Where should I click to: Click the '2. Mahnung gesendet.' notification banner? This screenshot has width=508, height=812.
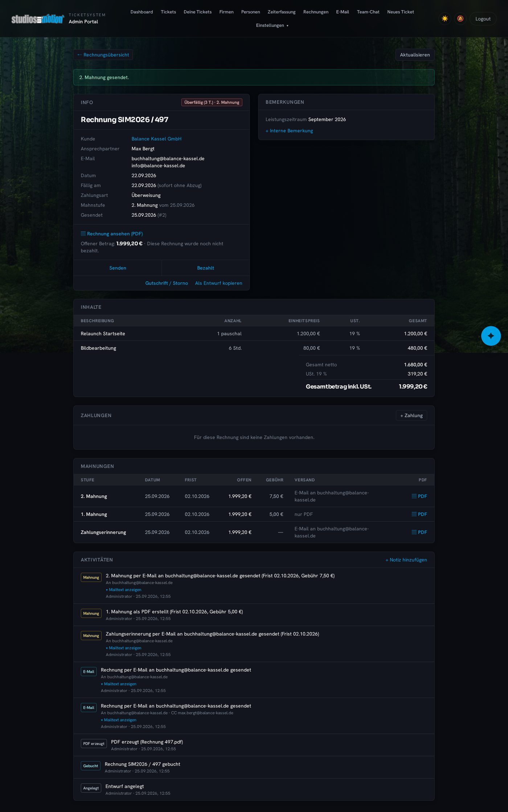click(x=254, y=77)
